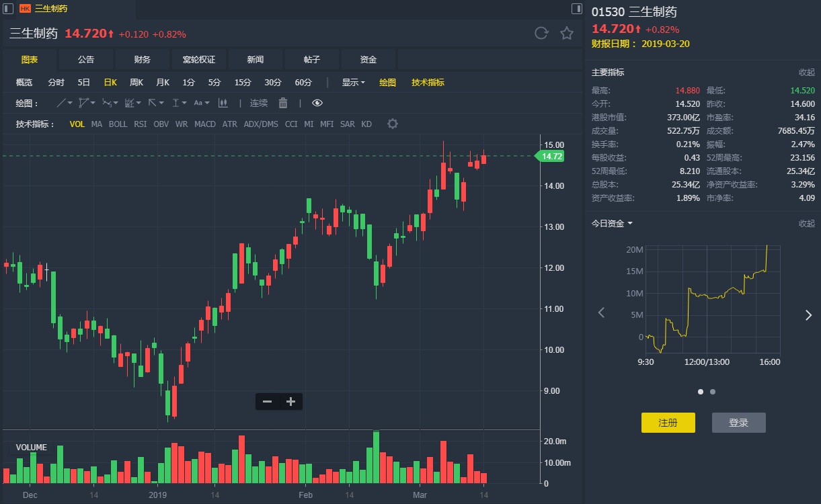Add 三生制药 to favorites with star icon
Image resolution: width=821 pixels, height=504 pixels.
point(567,34)
